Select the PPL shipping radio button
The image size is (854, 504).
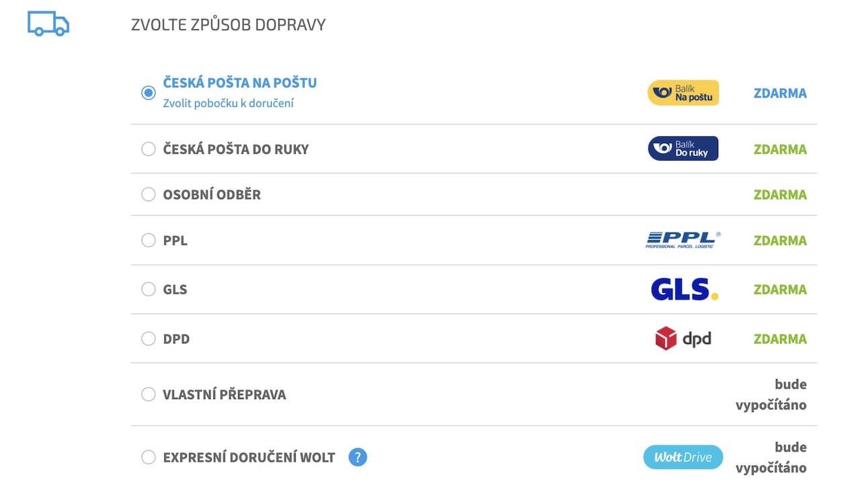coord(149,240)
